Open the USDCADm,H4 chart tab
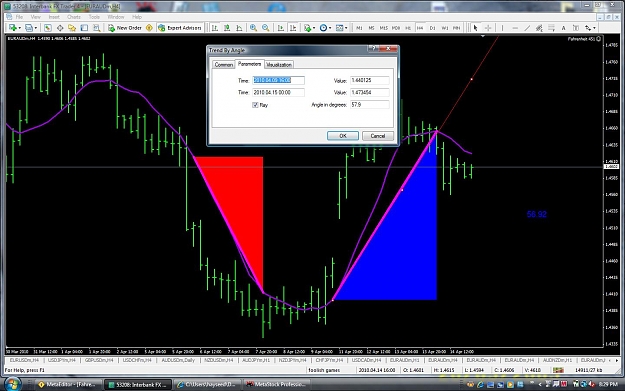Image resolution: width=625 pixels, height=391 pixels. (x=365, y=360)
